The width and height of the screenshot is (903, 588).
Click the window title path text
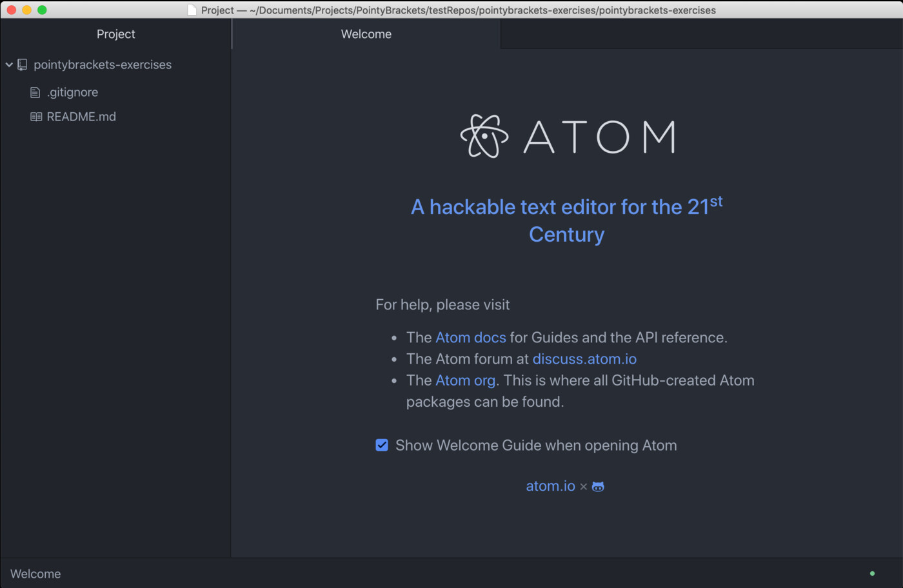point(459,10)
